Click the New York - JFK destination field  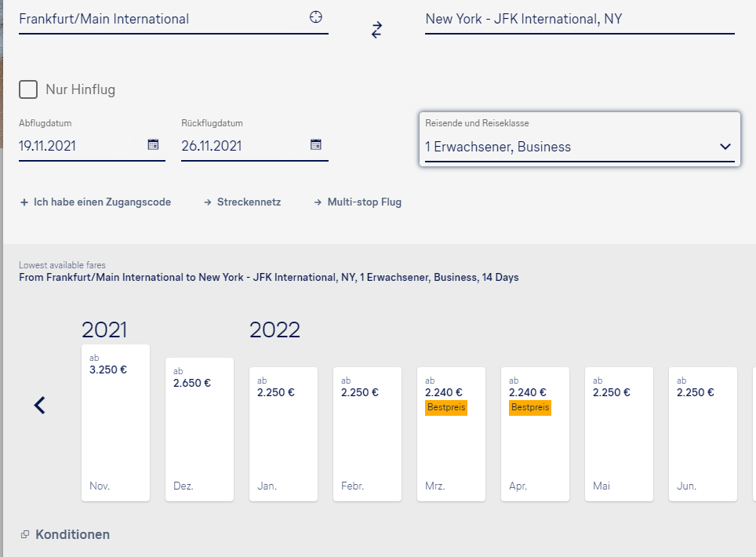coord(580,20)
